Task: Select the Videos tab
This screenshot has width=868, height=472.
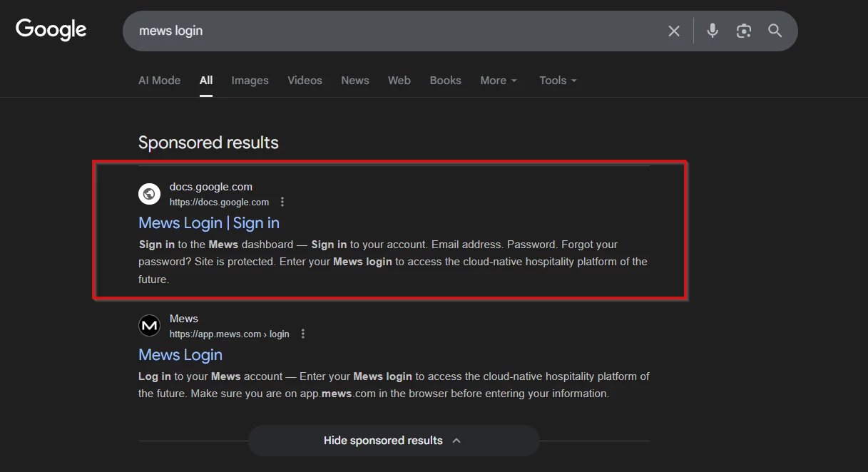Action: pyautogui.click(x=305, y=81)
